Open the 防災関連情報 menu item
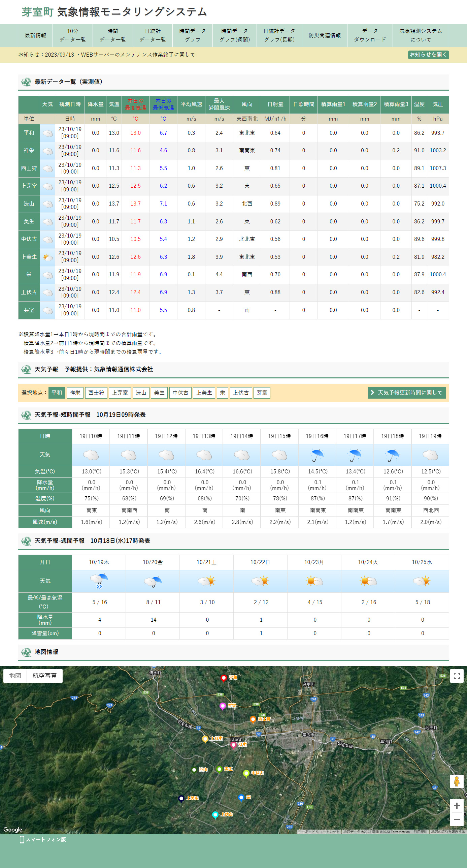The image size is (467, 868). click(325, 35)
